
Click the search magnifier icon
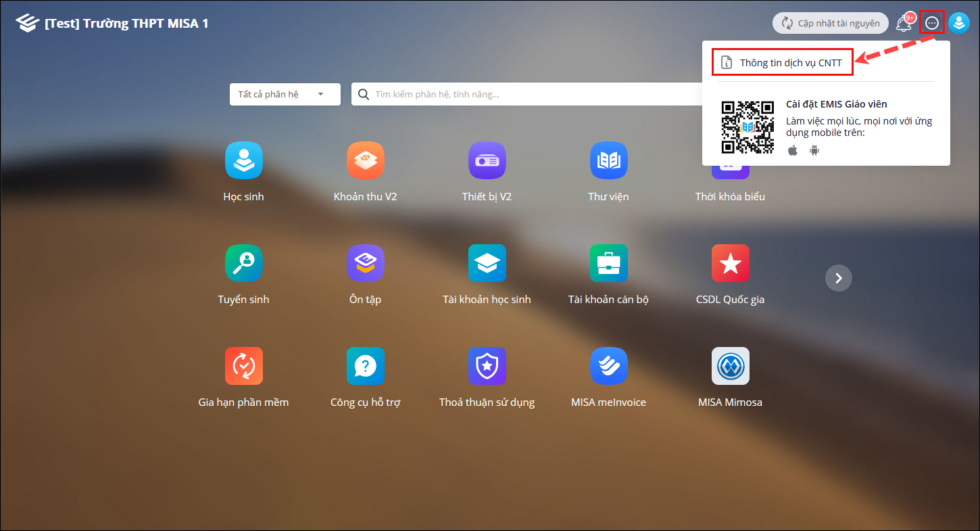click(364, 94)
